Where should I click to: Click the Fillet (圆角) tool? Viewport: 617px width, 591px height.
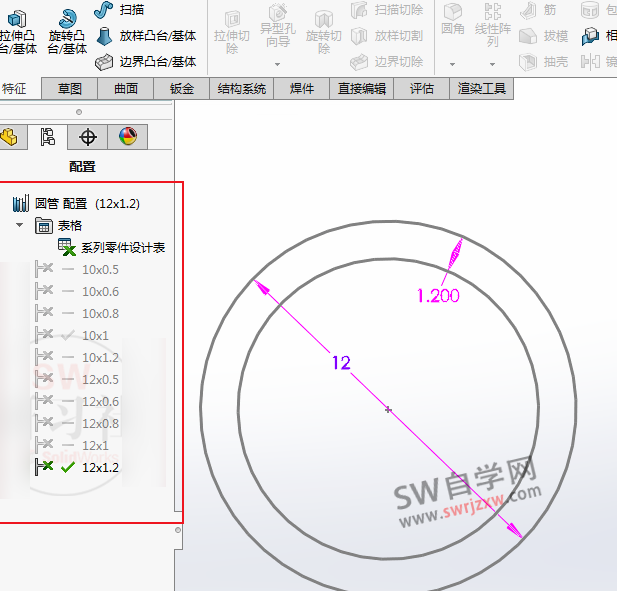point(453,19)
